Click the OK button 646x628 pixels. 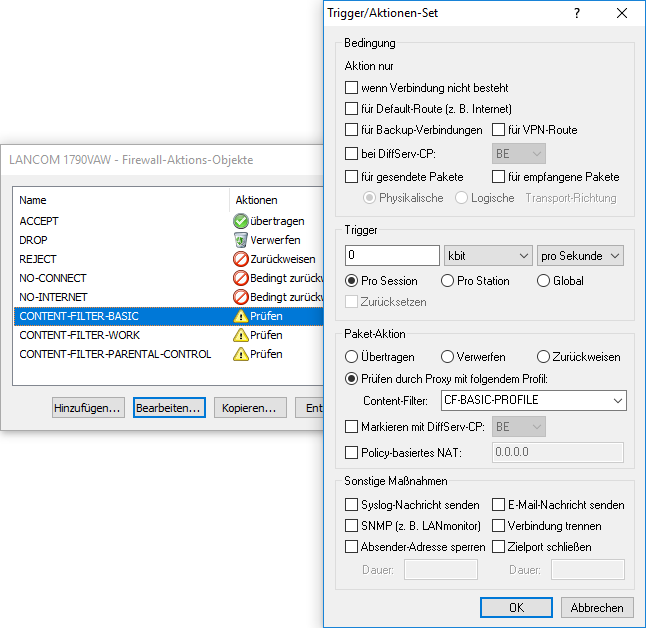point(516,607)
